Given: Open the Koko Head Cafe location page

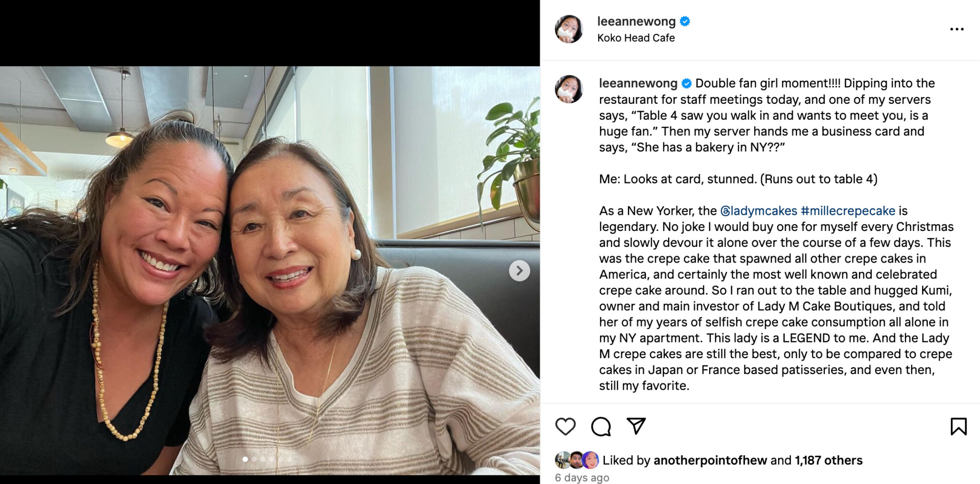Looking at the screenshot, I should pos(635,38).
